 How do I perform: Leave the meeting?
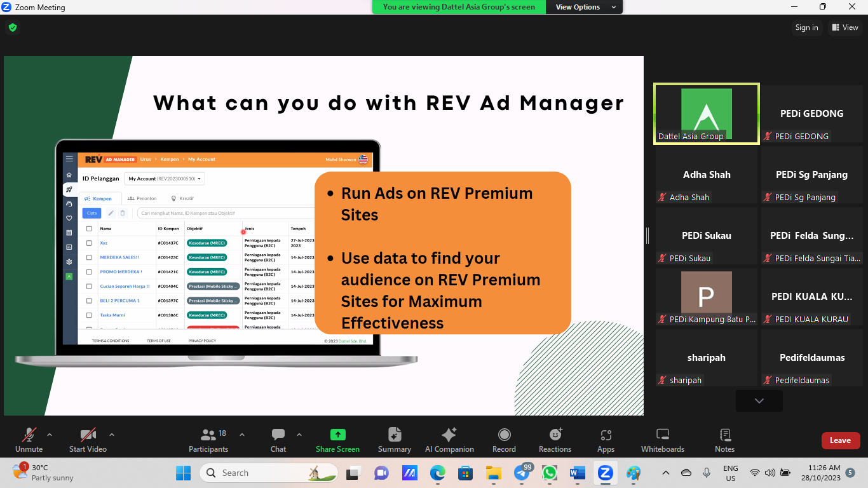tap(840, 440)
